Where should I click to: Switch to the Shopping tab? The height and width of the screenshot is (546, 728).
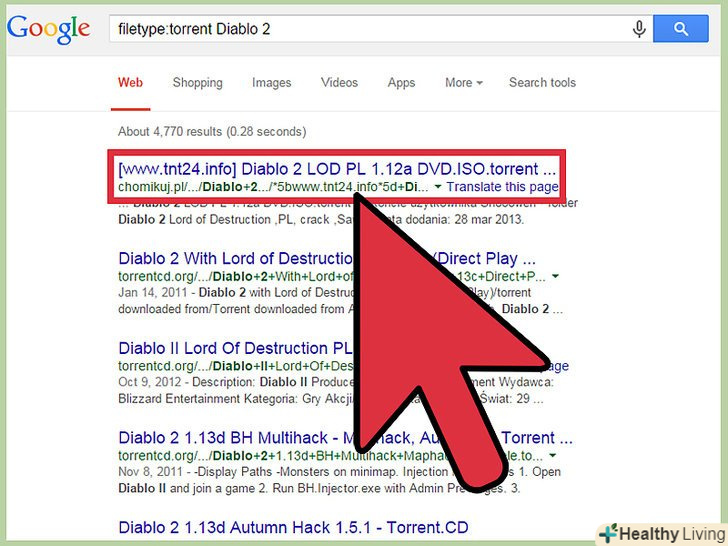coord(198,83)
